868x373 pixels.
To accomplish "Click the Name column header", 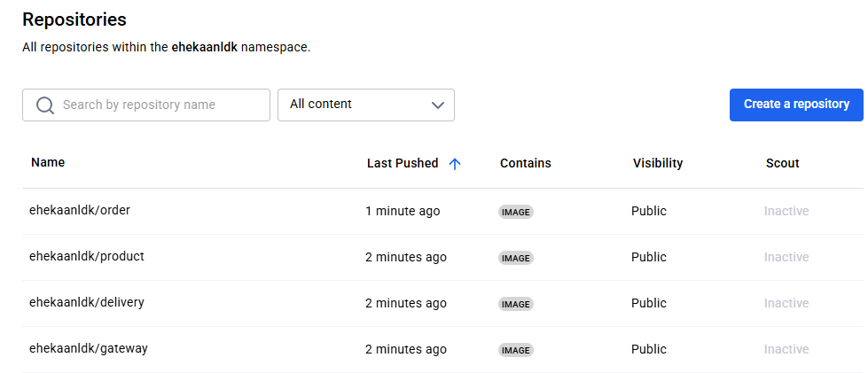I will [48, 162].
